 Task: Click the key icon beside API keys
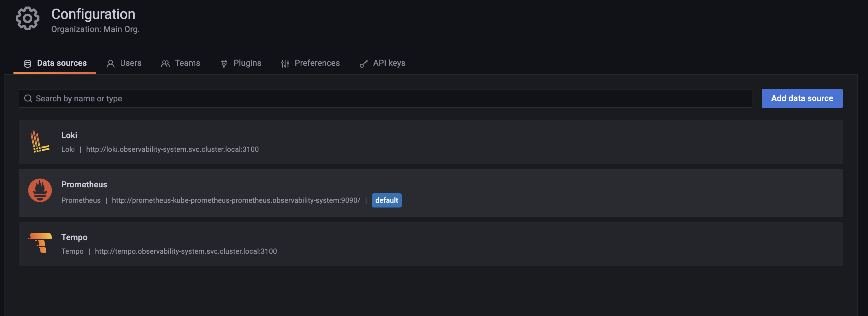(363, 63)
